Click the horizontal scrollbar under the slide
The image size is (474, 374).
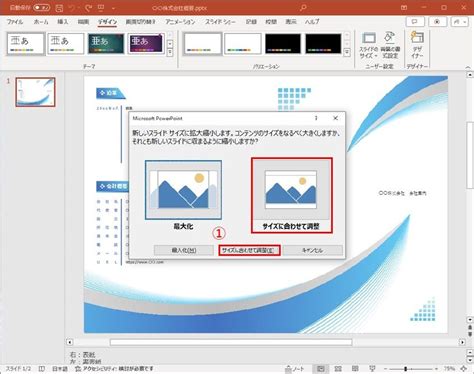click(x=231, y=342)
